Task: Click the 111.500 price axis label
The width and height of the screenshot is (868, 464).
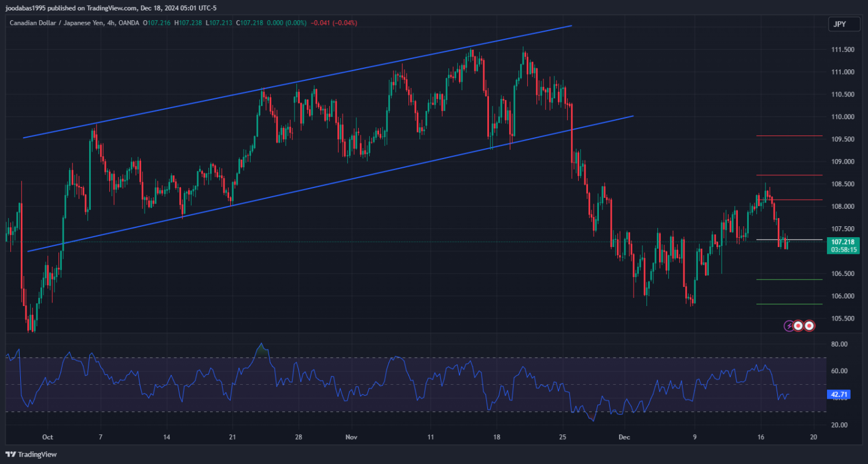Action: (843, 50)
